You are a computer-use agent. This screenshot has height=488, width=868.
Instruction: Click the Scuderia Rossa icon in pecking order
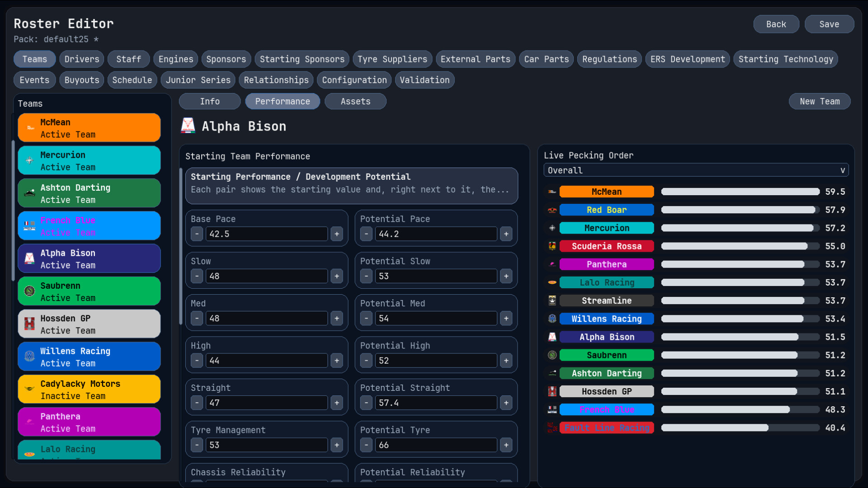[x=552, y=246]
